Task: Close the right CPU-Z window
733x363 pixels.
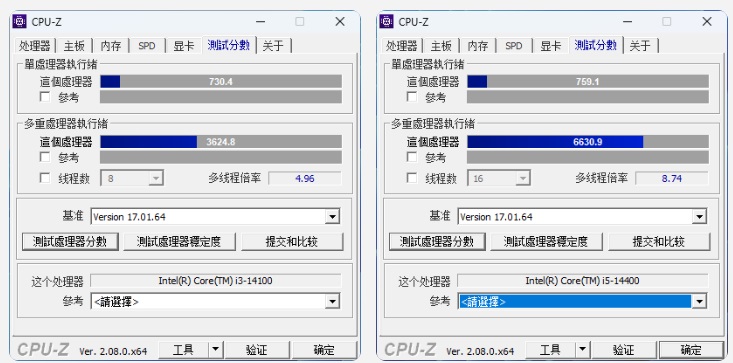Action: point(707,21)
